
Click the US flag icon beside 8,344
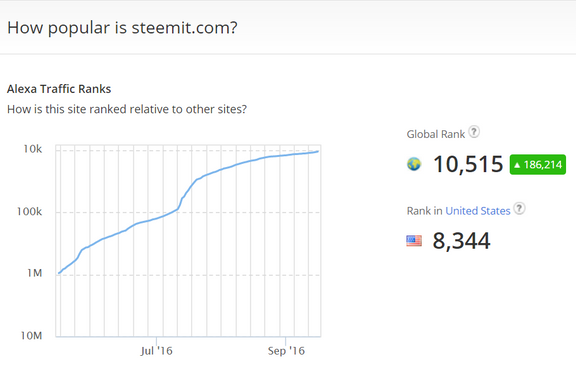tap(414, 241)
